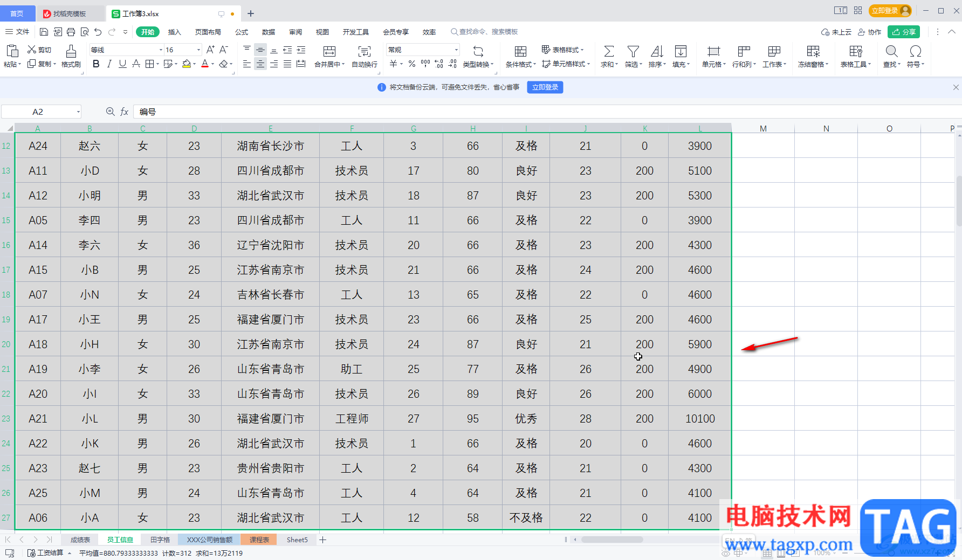The height and width of the screenshot is (560, 962).
Task: Decrease decimal places icon
Action: pos(452,64)
